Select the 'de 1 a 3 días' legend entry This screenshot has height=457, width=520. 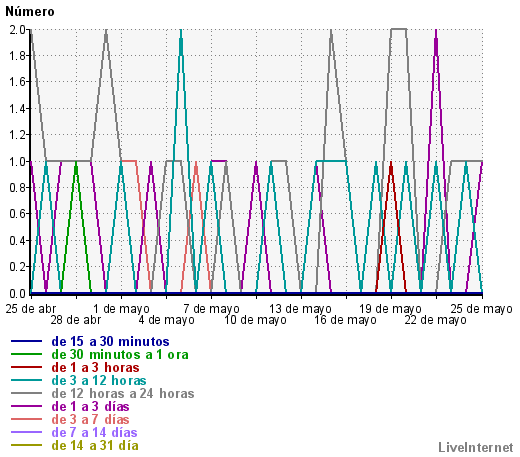pyautogui.click(x=90, y=407)
